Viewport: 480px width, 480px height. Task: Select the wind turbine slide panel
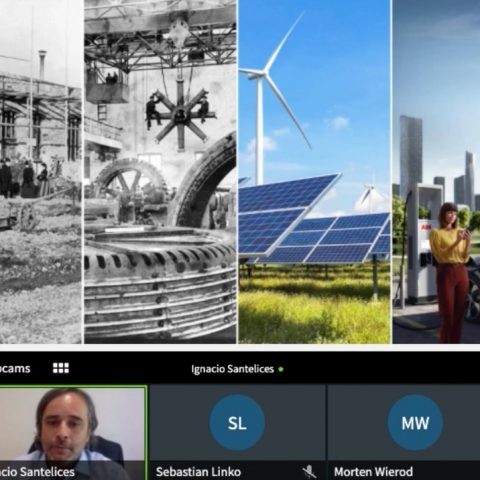(x=314, y=172)
